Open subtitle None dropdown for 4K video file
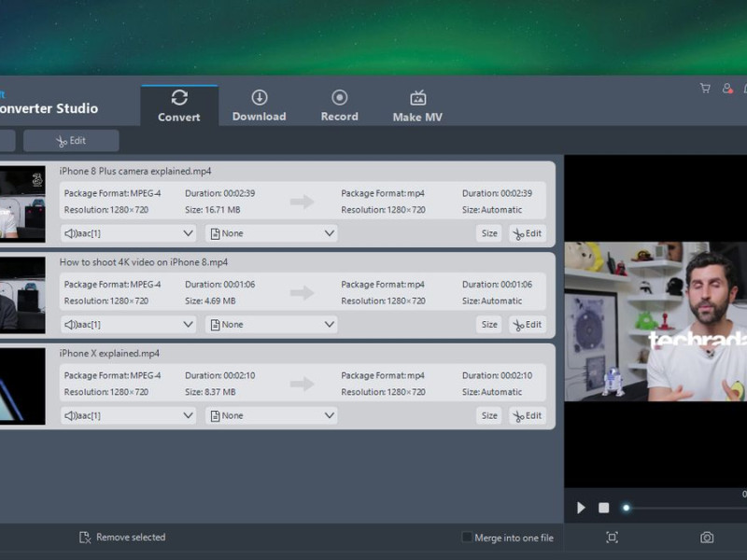This screenshot has height=560, width=747. [x=272, y=324]
